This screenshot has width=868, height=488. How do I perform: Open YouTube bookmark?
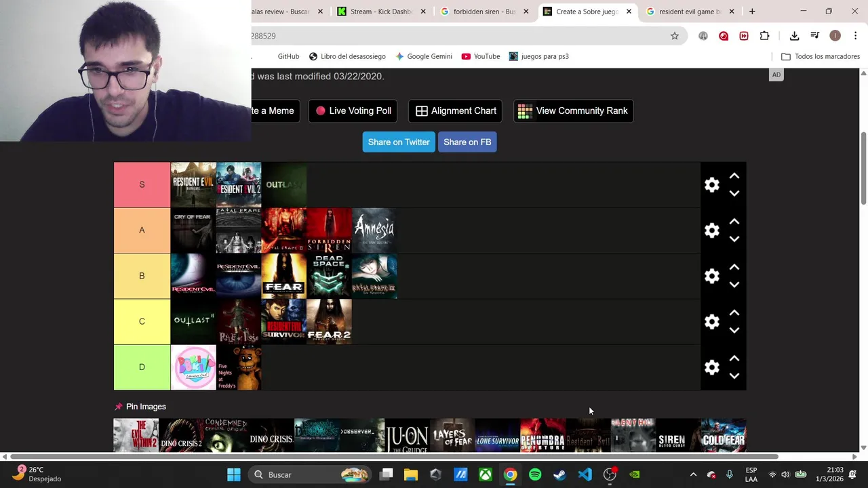481,56
